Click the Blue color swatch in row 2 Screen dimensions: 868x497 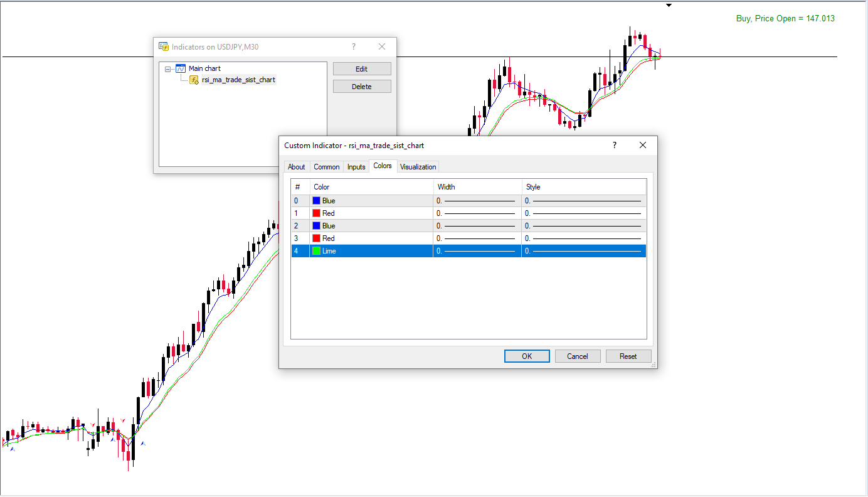[x=317, y=226]
